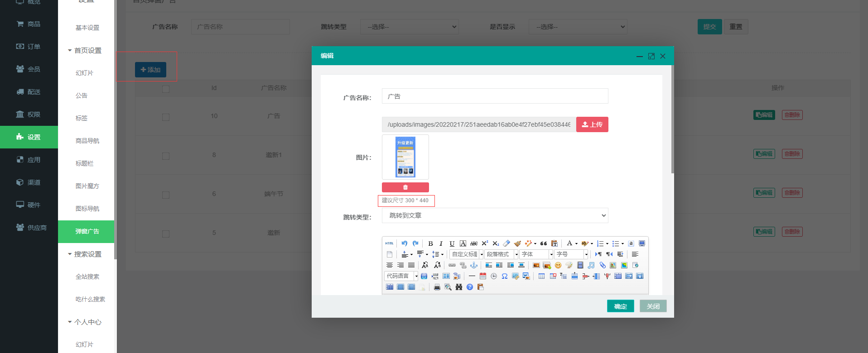Attach a file with paperclip icon

pyautogui.click(x=603, y=265)
